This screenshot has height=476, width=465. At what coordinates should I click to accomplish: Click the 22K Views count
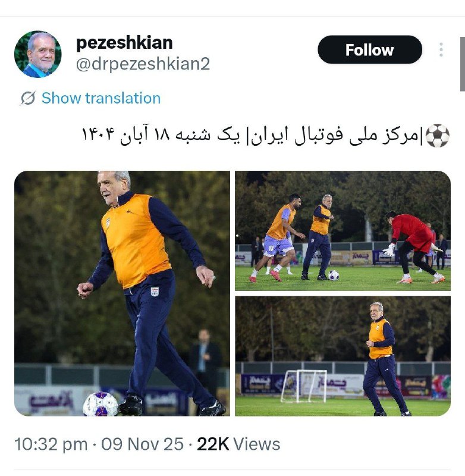[238, 444]
